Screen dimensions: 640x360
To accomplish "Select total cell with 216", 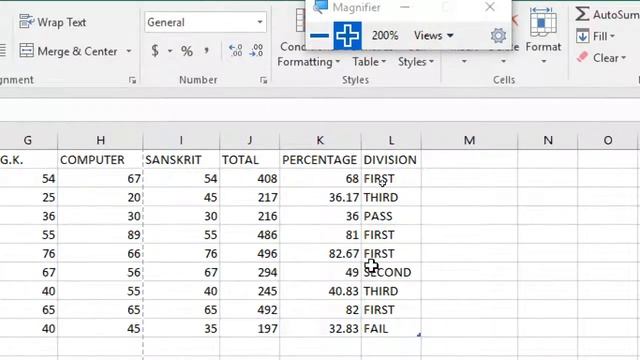I will tap(249, 216).
